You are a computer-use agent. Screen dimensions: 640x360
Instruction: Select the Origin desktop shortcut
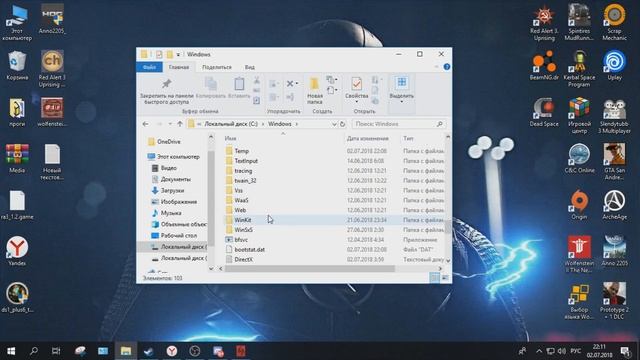(x=579, y=205)
